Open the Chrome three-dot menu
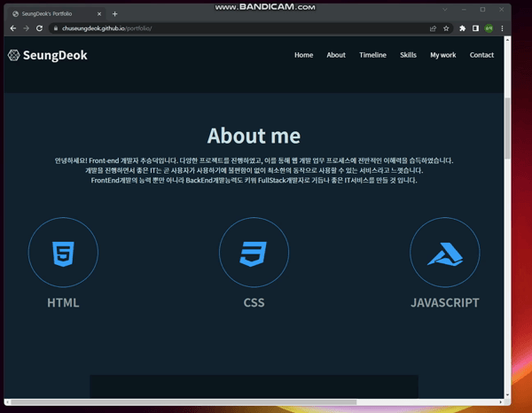Viewport: 532px width, 413px height. click(502, 28)
